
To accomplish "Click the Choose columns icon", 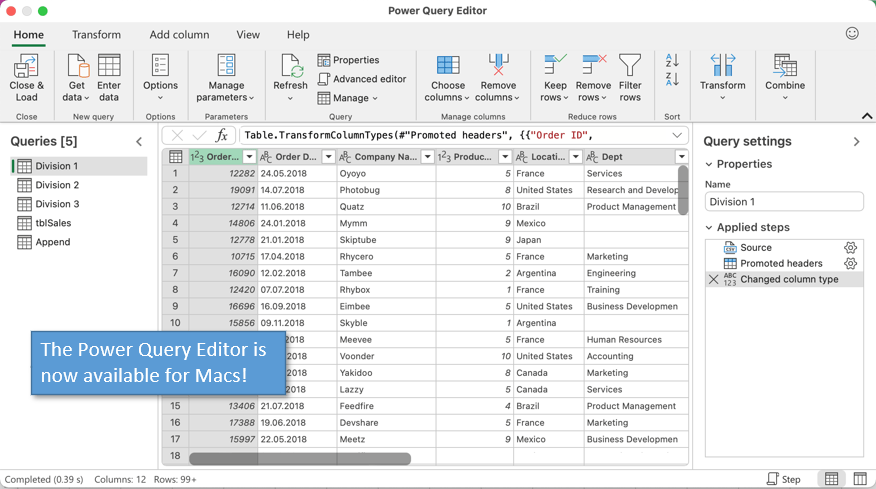I will click(x=448, y=67).
